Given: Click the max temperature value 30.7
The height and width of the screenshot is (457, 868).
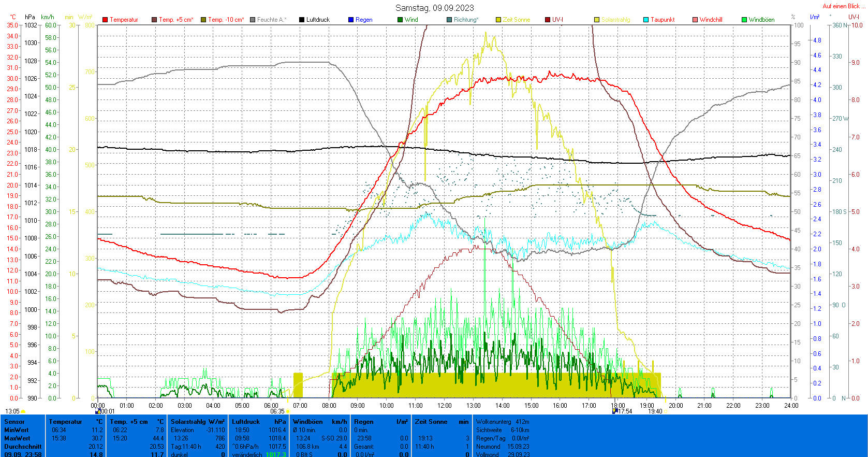Looking at the screenshot, I should coord(97,438).
